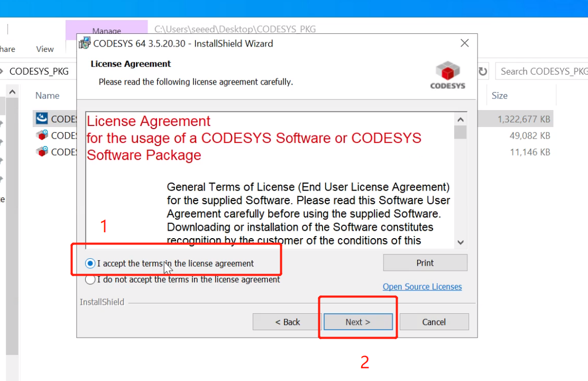Select the file sized 11,146 KB
Image resolution: width=588 pixels, height=381 pixels.
click(530, 152)
